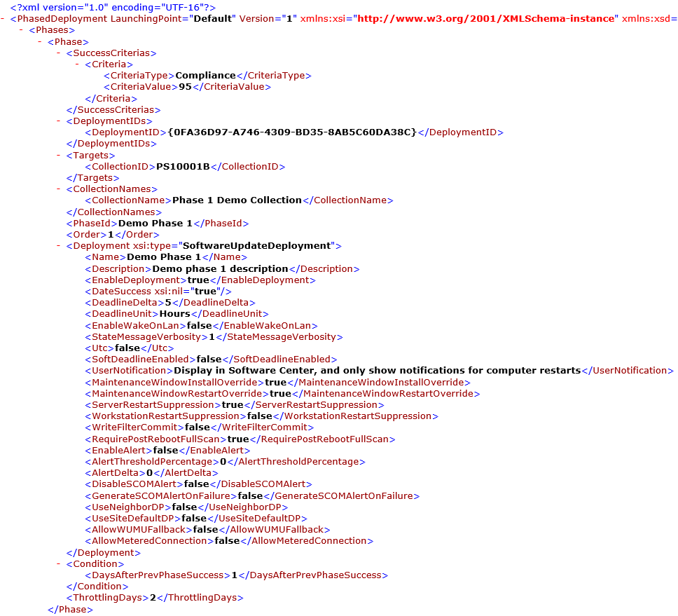Select ServerRestartSuppression true value

(x=233, y=405)
